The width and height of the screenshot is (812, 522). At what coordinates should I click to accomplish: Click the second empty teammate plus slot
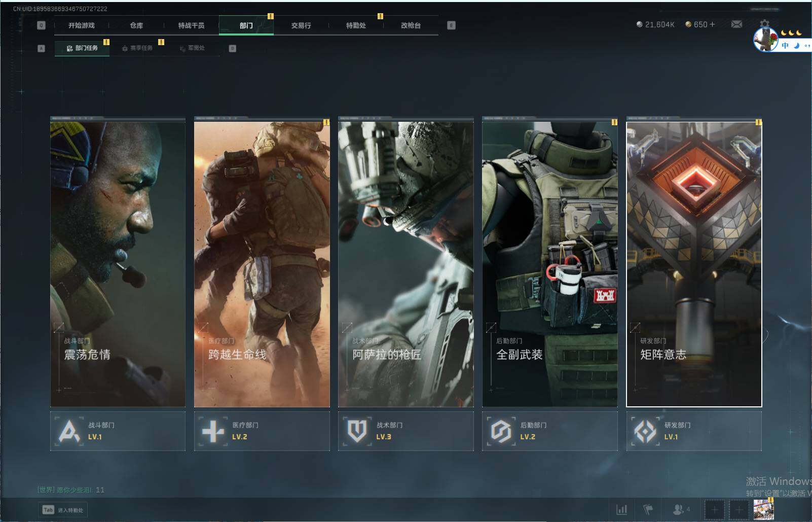(x=739, y=510)
